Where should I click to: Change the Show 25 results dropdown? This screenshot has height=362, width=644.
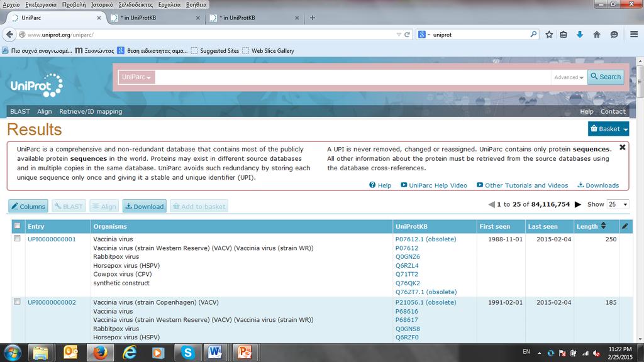pyautogui.click(x=618, y=204)
